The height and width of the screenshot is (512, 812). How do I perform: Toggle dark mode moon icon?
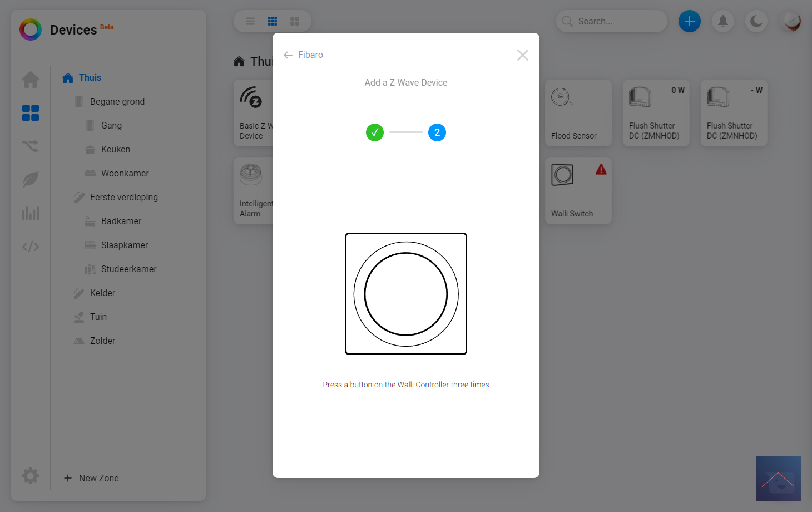coord(756,21)
